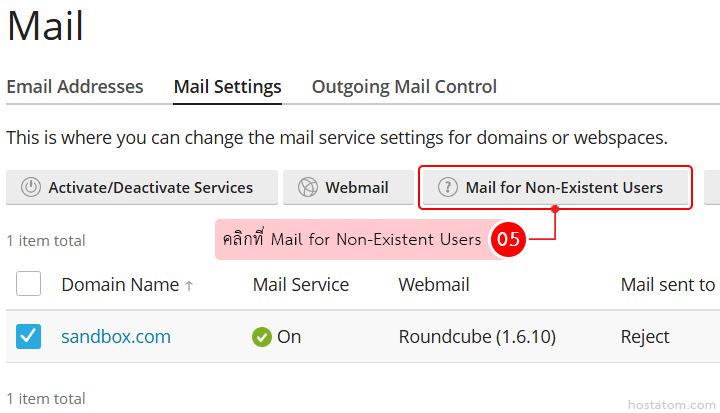Open the Outgoing Mail Control tab

point(404,87)
